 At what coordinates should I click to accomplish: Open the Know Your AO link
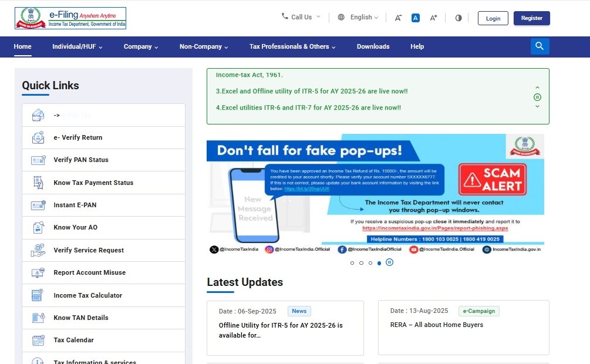click(x=75, y=227)
